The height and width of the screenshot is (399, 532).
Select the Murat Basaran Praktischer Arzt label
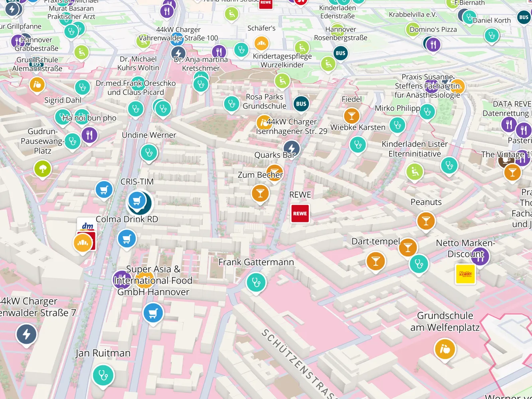[x=71, y=12]
